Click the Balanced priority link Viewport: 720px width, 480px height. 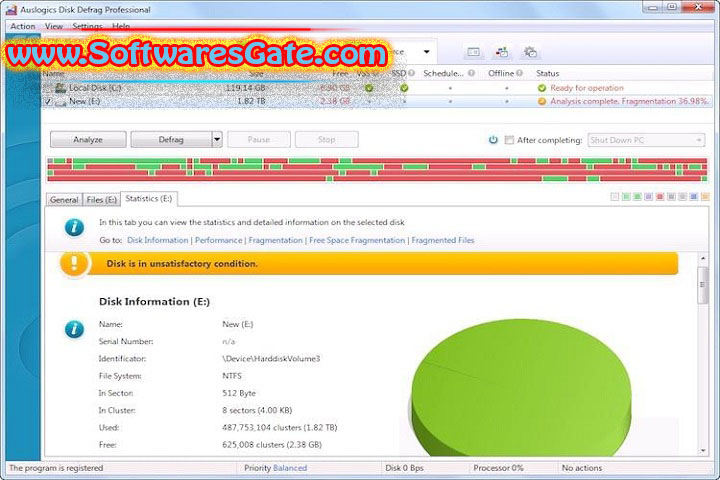pyautogui.click(x=290, y=468)
